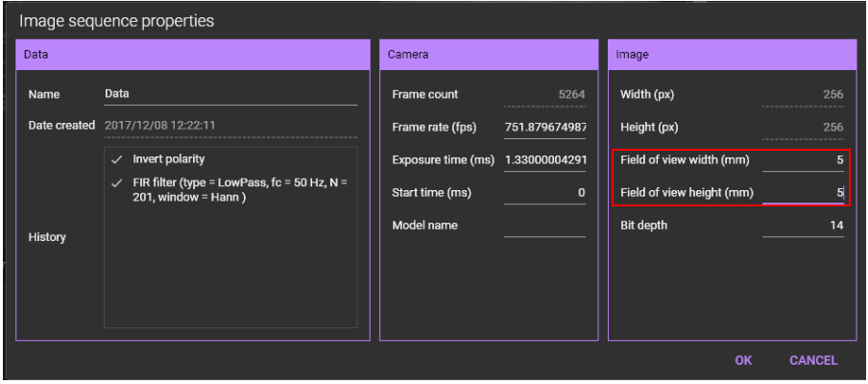Edit the Field of view height value

pos(803,193)
